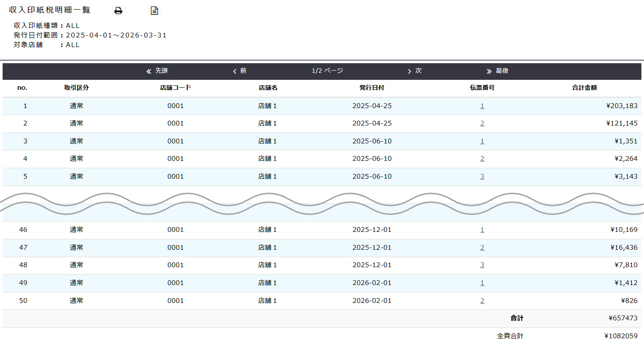Click the amount ¥203,183

[x=622, y=106]
